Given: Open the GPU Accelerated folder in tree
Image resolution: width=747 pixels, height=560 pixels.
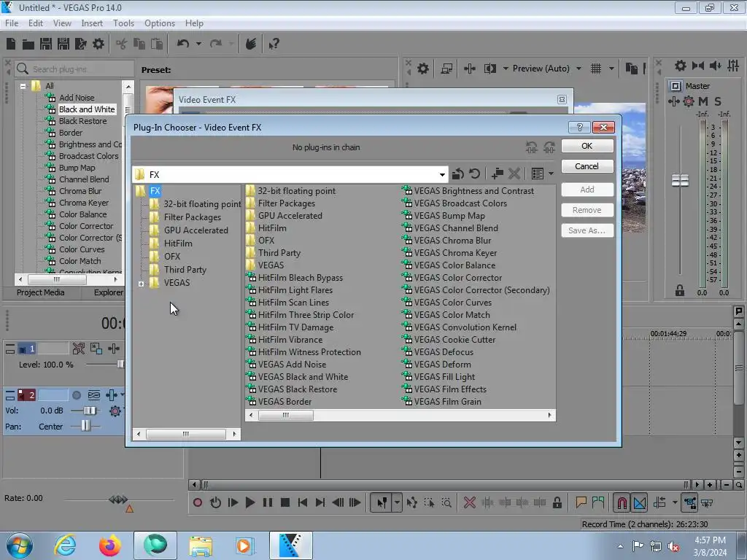Looking at the screenshot, I should click(196, 230).
